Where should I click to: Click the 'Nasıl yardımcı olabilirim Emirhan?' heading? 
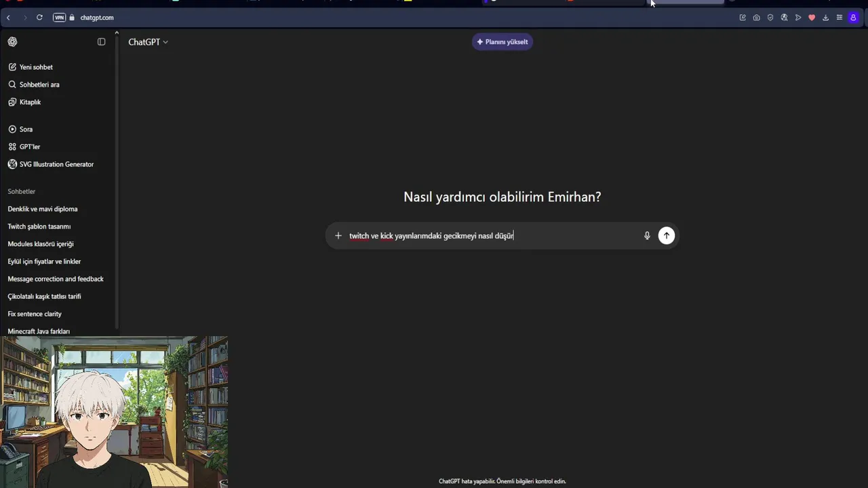click(502, 197)
